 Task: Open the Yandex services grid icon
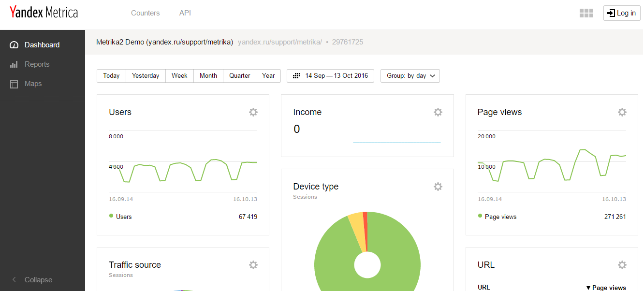586,13
